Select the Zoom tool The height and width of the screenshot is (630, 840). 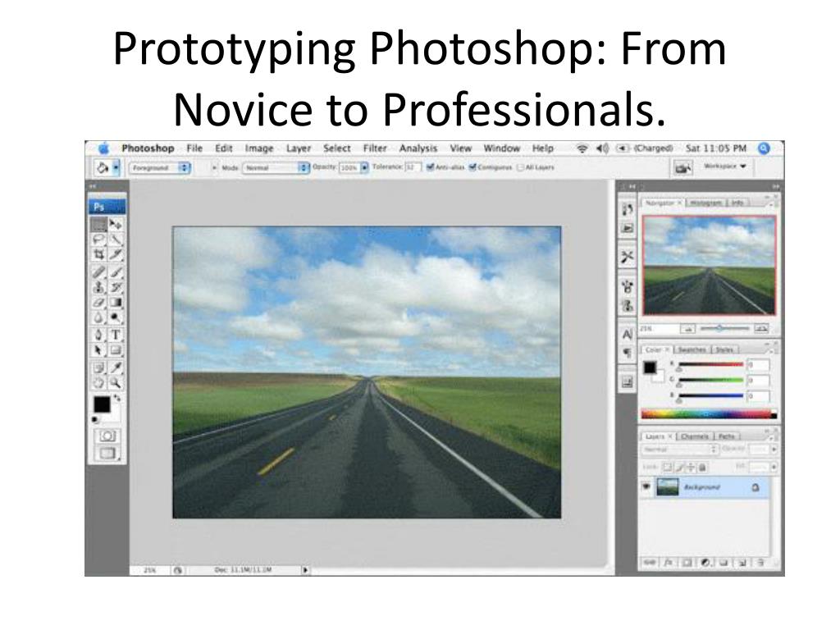(115, 382)
